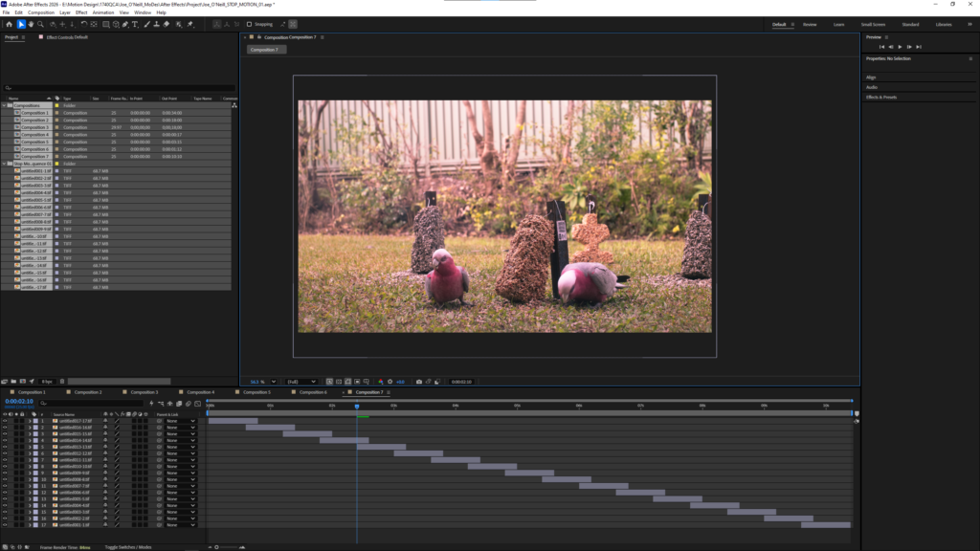
Task: Switch to the Review workspace
Action: click(x=810, y=24)
